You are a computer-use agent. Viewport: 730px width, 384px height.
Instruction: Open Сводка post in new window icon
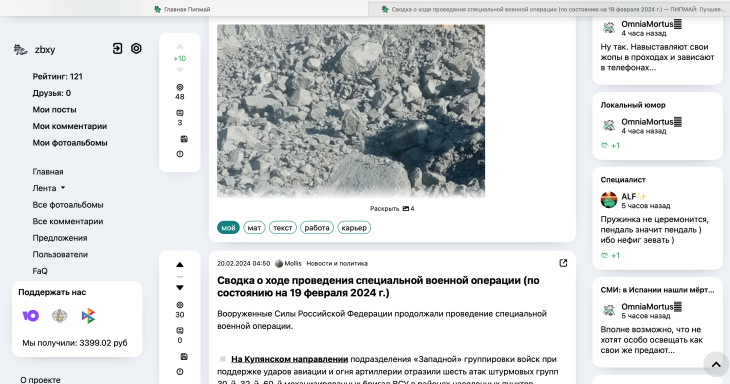pyautogui.click(x=563, y=263)
